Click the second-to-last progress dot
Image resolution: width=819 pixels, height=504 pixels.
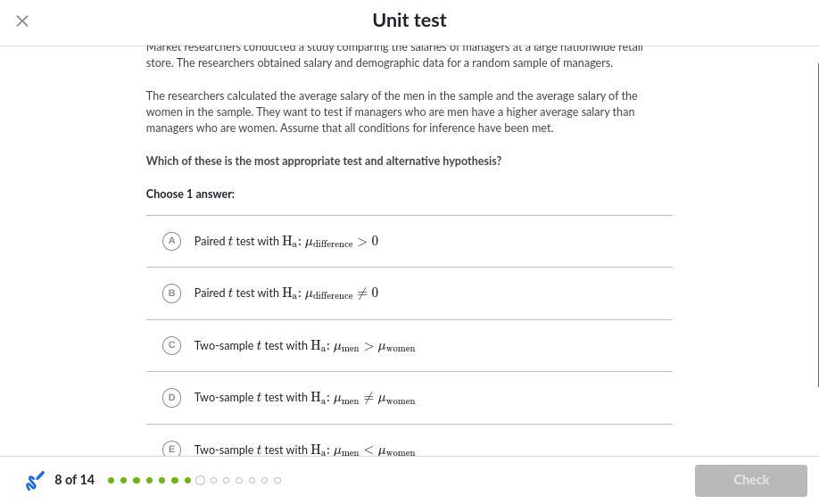[265, 481]
